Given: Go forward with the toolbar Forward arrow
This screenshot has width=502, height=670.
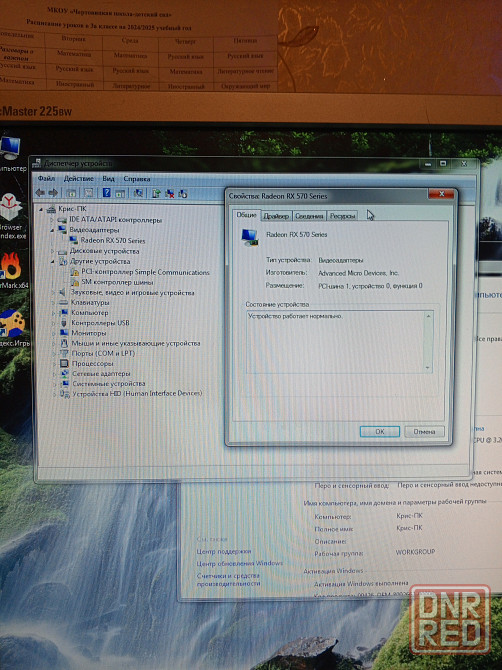Looking at the screenshot, I should [53, 193].
